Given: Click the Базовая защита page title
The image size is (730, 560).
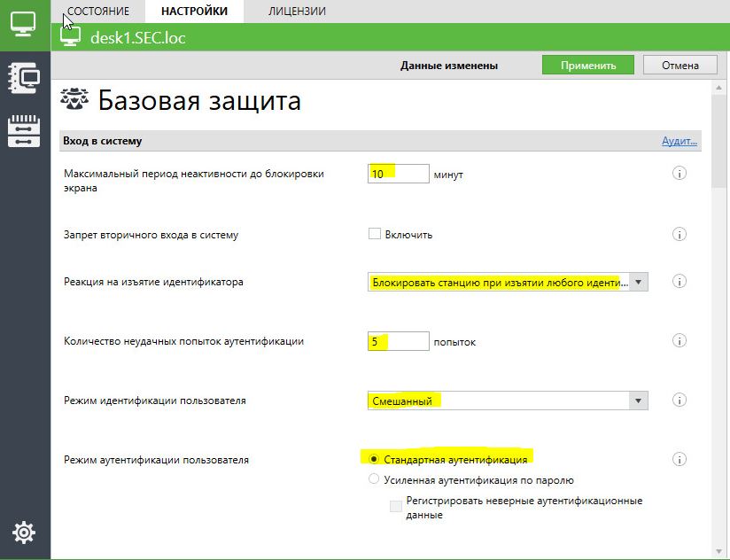Looking at the screenshot, I should click(x=199, y=100).
